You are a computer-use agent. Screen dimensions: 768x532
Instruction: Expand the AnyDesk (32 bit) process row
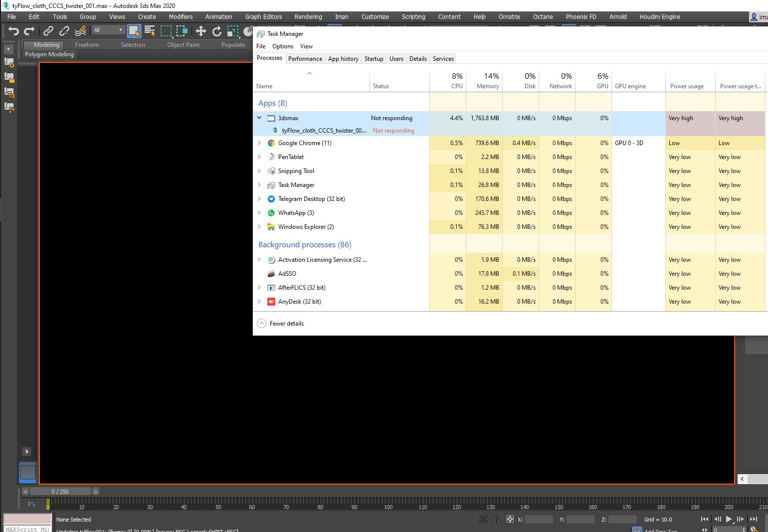click(x=259, y=302)
